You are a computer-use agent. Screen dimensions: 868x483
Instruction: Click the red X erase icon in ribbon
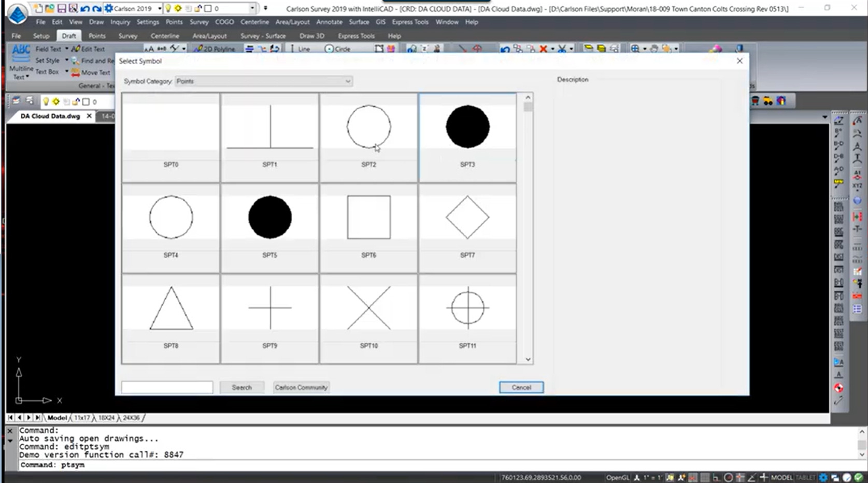click(543, 49)
